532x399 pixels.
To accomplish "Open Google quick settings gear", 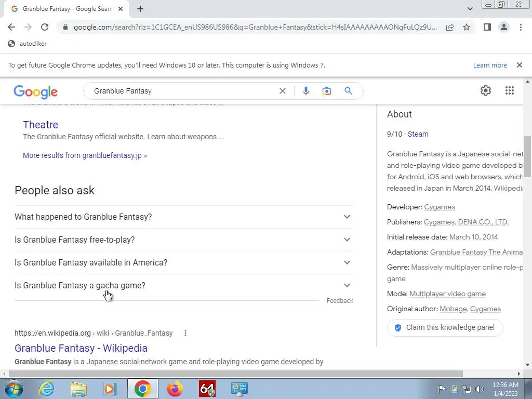I will coord(486,90).
